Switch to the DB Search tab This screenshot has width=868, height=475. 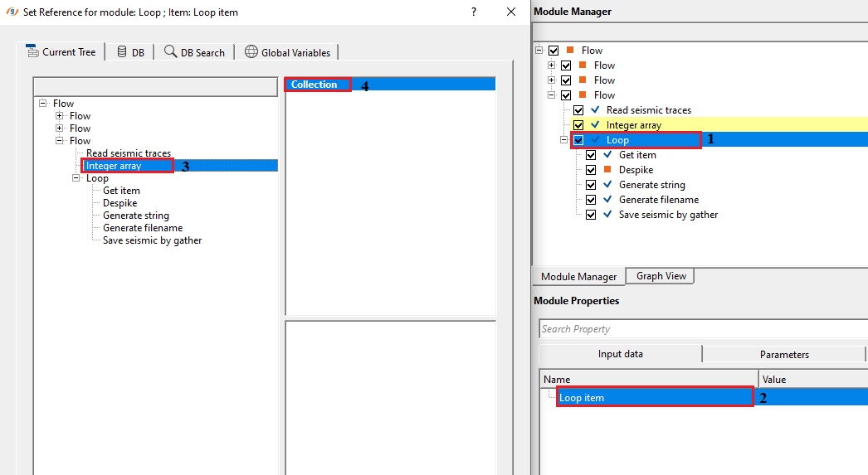194,52
